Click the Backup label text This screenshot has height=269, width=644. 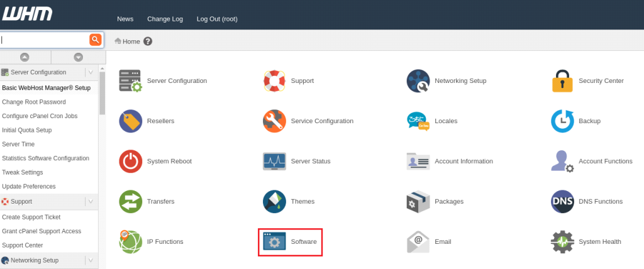point(589,121)
